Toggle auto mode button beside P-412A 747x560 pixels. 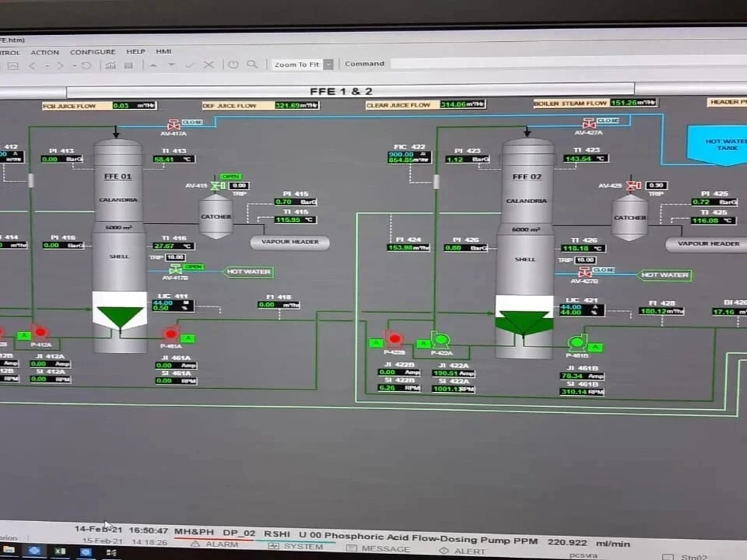24,336
